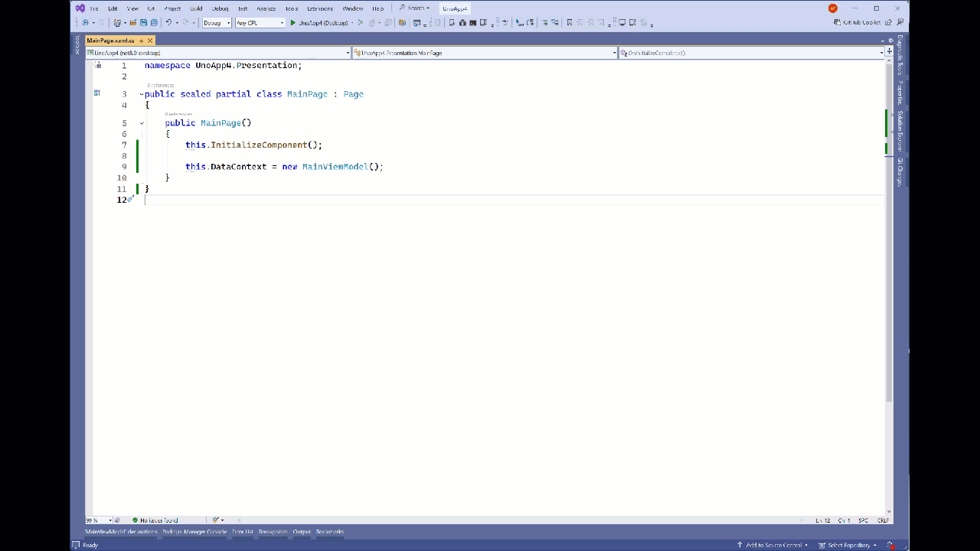
Task: Switch to the Output tab at the bottom
Action: click(x=301, y=532)
